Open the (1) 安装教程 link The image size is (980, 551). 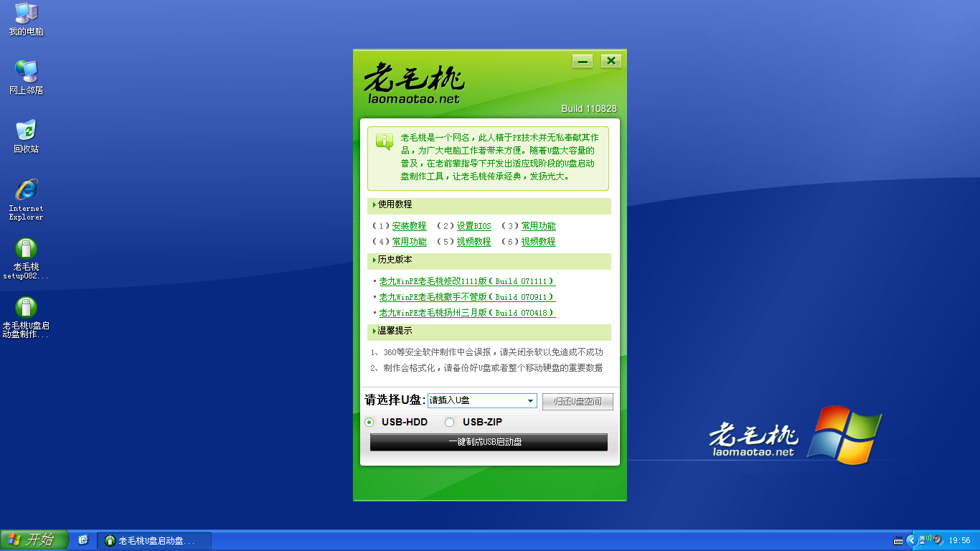(409, 226)
